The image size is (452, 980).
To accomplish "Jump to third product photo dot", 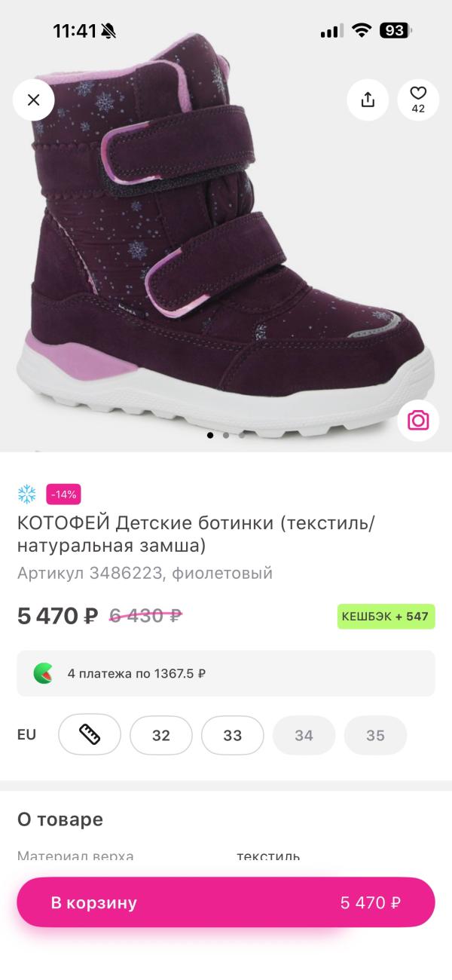I will (x=242, y=435).
